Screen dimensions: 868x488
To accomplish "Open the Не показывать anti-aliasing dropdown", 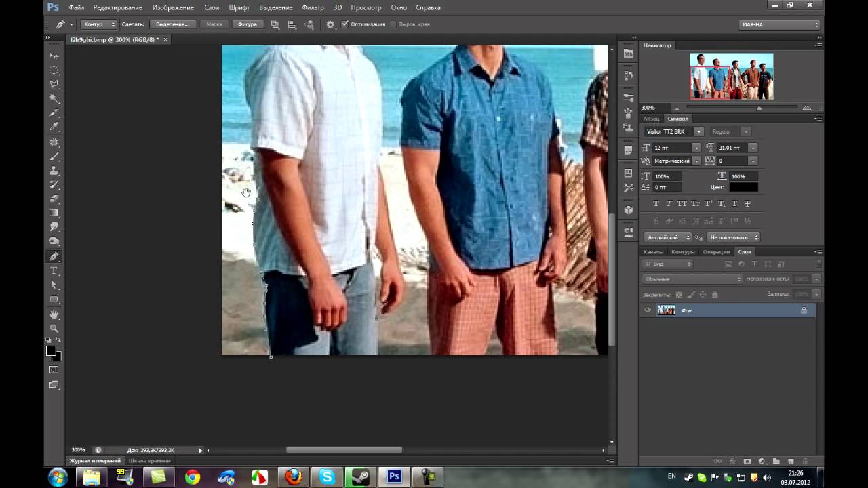I will 734,237.
